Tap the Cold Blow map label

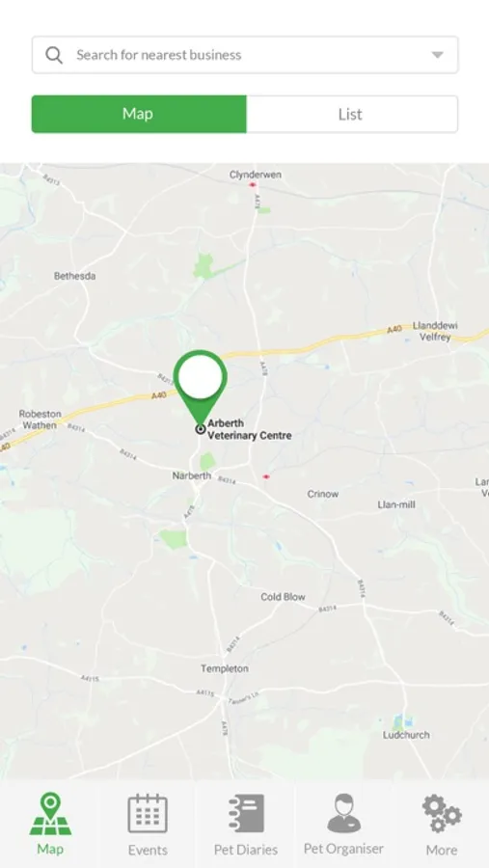pyautogui.click(x=283, y=597)
